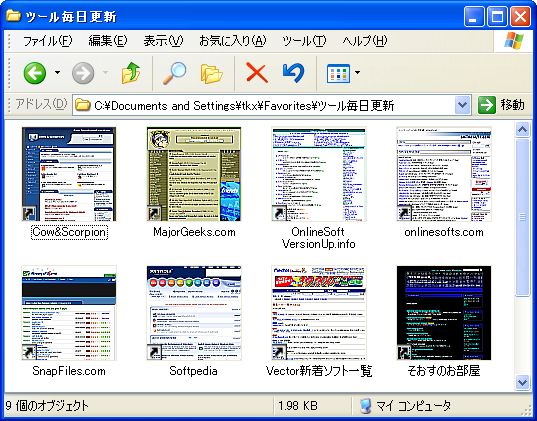Expand the Views dropdown arrow

[357, 73]
